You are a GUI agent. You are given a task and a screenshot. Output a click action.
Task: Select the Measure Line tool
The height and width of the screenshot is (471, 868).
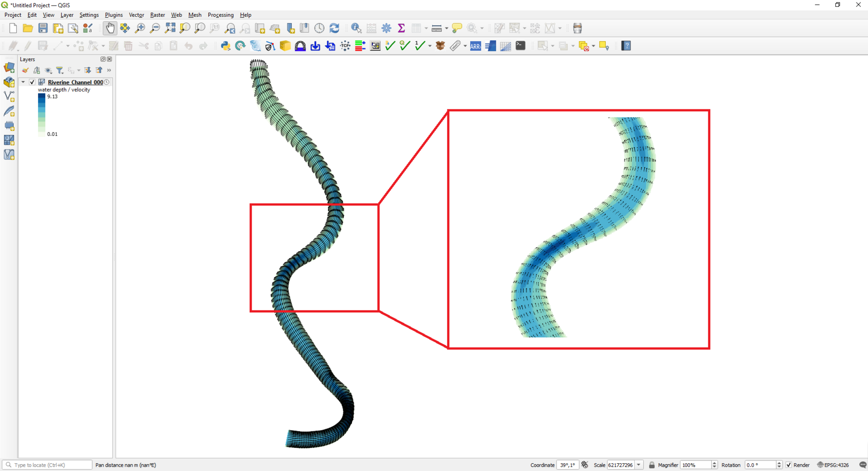[435, 28]
